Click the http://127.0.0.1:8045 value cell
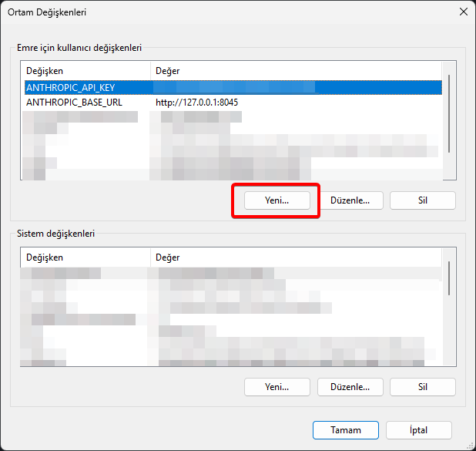Viewport: 476px width, 451px height. (x=197, y=102)
